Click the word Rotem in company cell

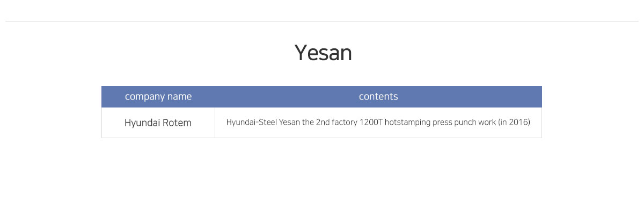177,123
